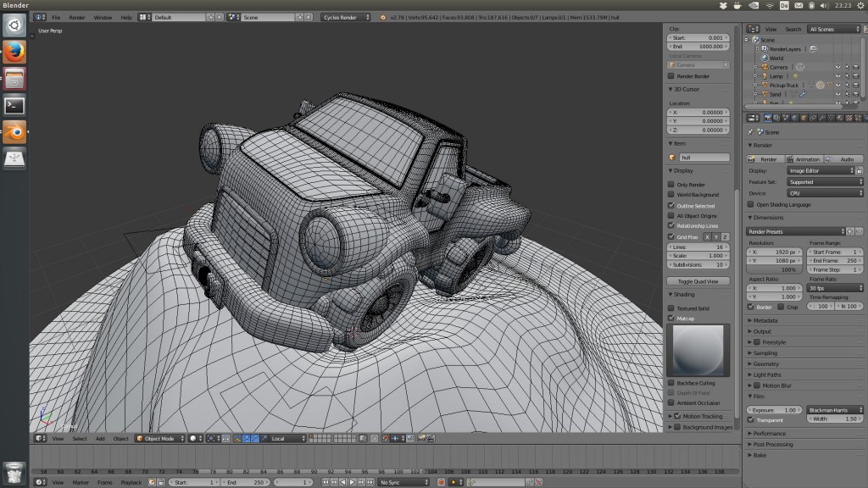Screen dimensions: 868x488
Task: Select the wrench modifier icon next to Sand
Action: pos(803,93)
